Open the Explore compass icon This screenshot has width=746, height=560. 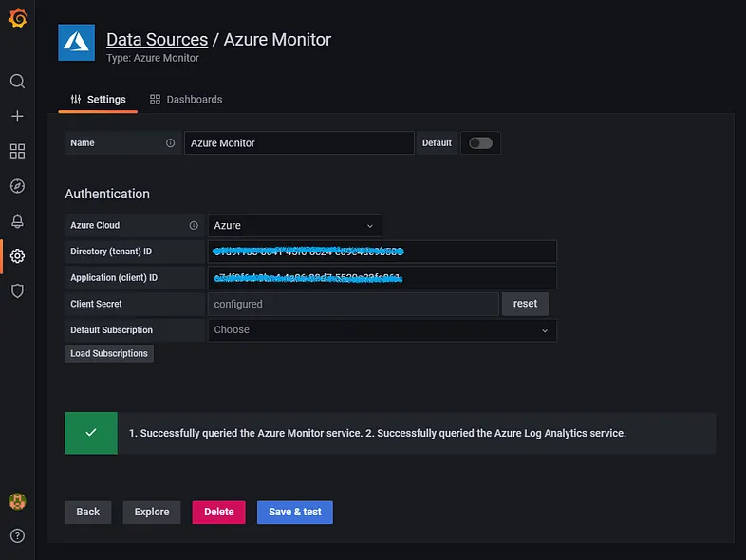[18, 186]
